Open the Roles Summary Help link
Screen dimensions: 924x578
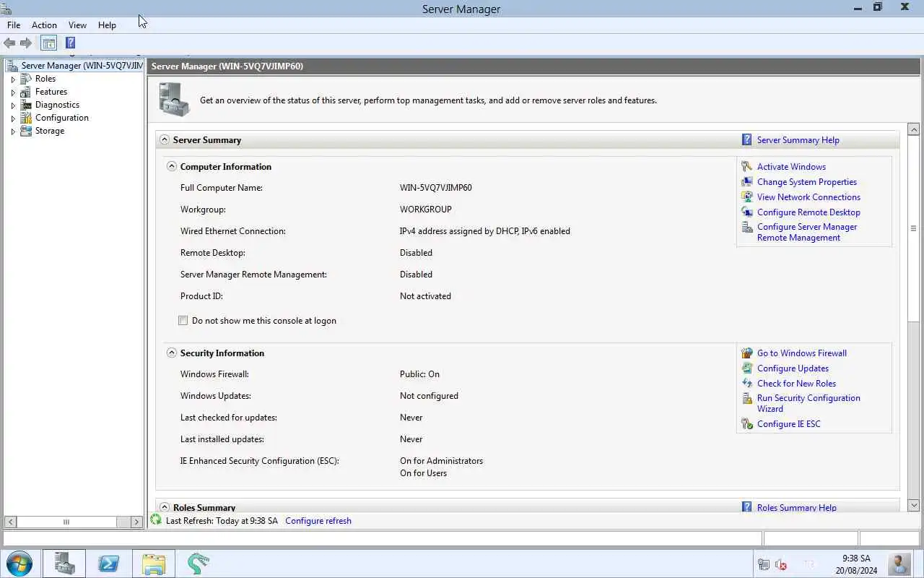[797, 507]
